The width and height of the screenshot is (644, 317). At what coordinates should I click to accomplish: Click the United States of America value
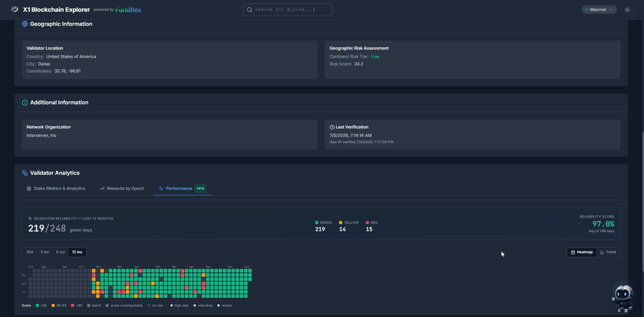click(71, 57)
